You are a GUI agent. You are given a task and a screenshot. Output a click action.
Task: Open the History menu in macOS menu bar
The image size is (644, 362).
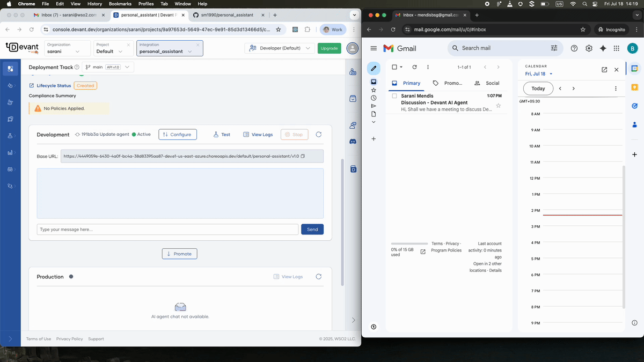pyautogui.click(x=94, y=4)
